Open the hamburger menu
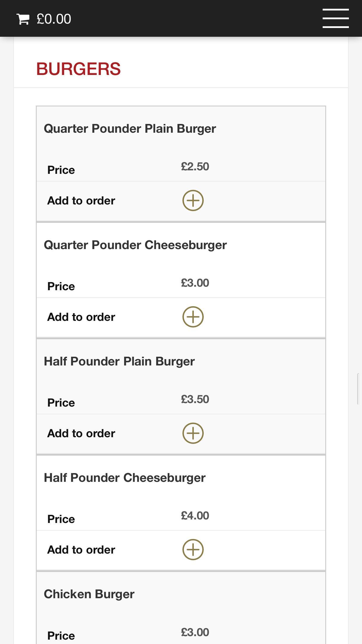The width and height of the screenshot is (362, 644). click(335, 18)
